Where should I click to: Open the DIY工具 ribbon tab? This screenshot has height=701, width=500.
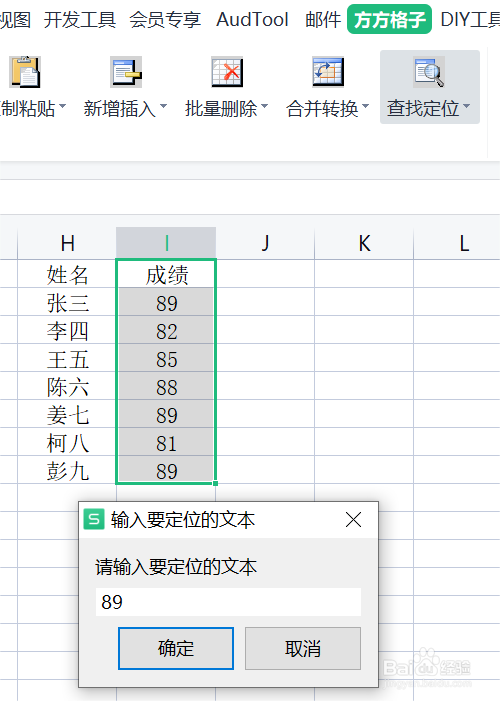tap(470, 20)
